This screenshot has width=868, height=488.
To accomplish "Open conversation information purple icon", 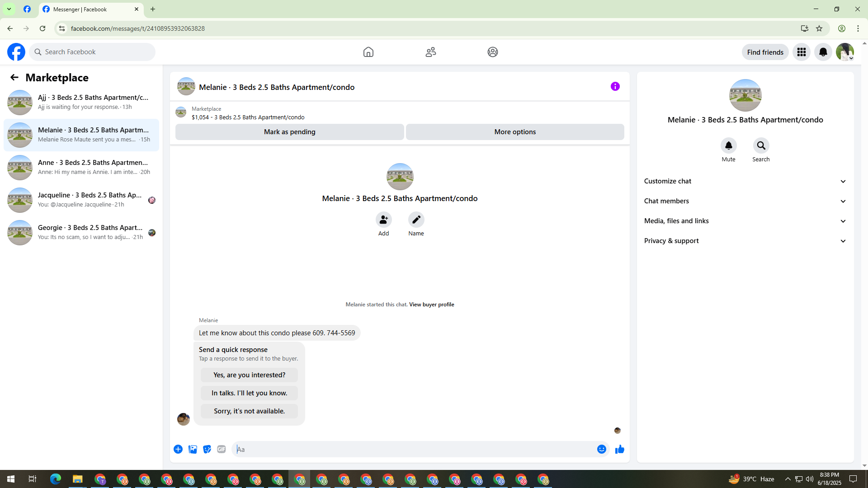I will (x=615, y=86).
